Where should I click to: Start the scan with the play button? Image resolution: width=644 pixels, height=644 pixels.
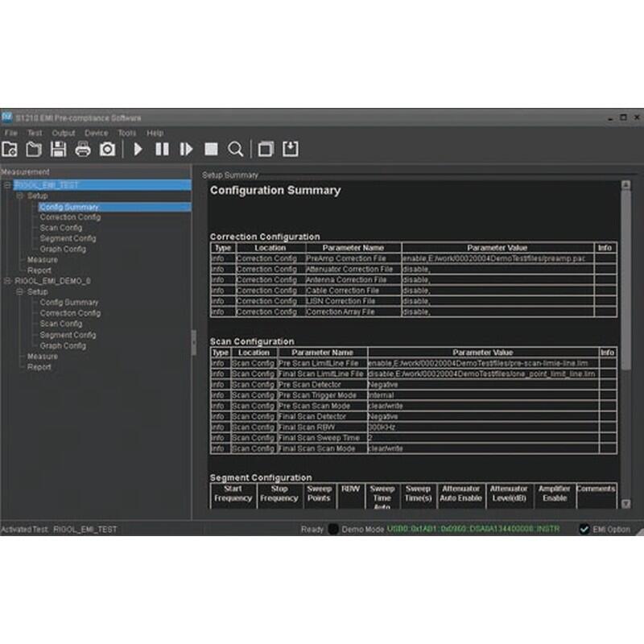[x=138, y=149]
